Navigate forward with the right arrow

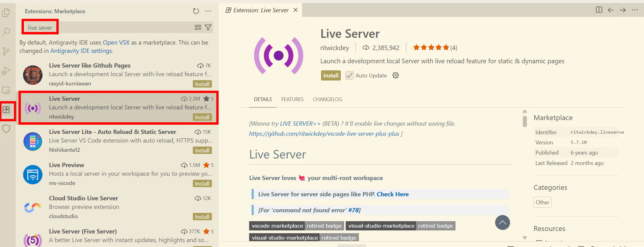coord(623,10)
